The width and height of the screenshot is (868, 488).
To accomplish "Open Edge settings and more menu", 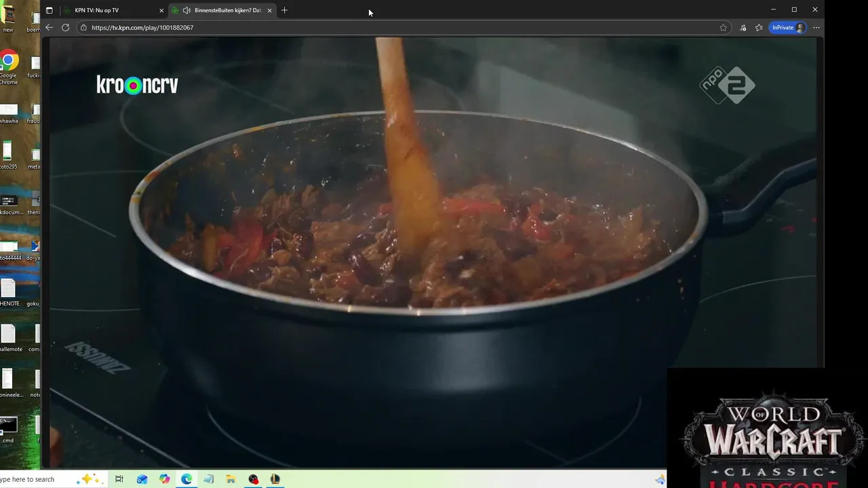I will (816, 28).
